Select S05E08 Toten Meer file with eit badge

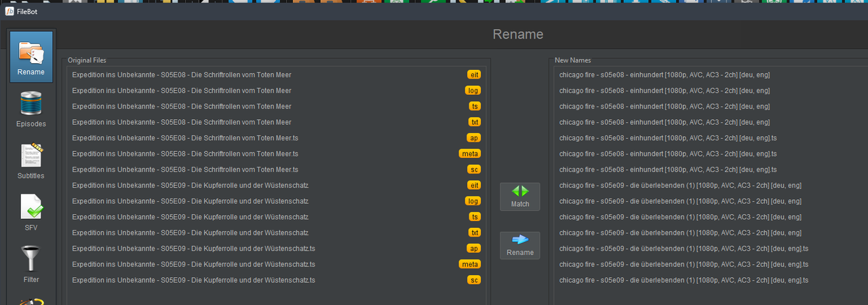tap(277, 75)
